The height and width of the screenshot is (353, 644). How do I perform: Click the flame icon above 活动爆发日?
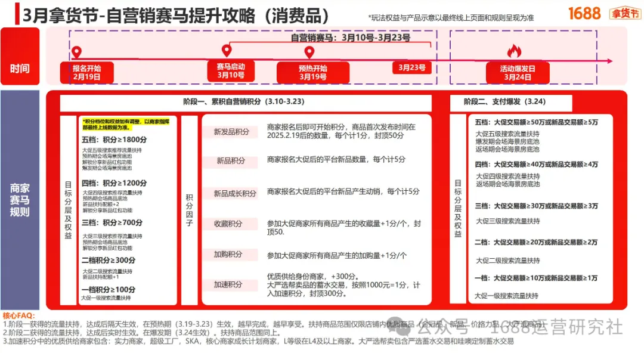point(514,51)
